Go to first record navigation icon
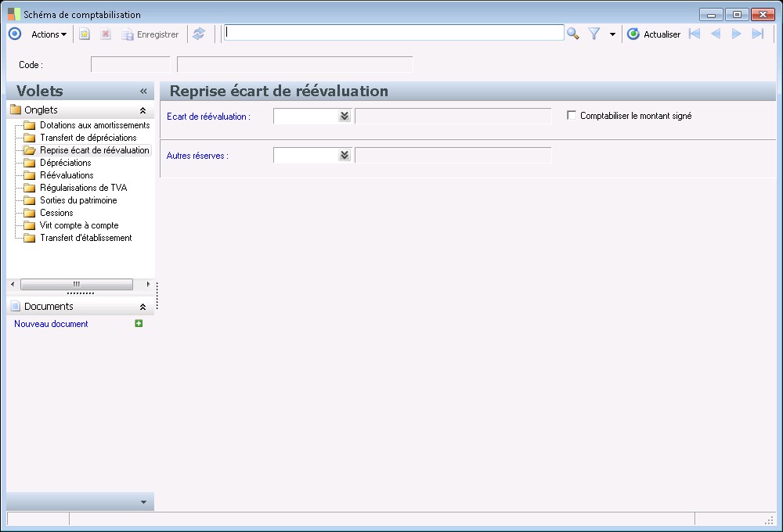This screenshot has width=783, height=532. coord(695,34)
